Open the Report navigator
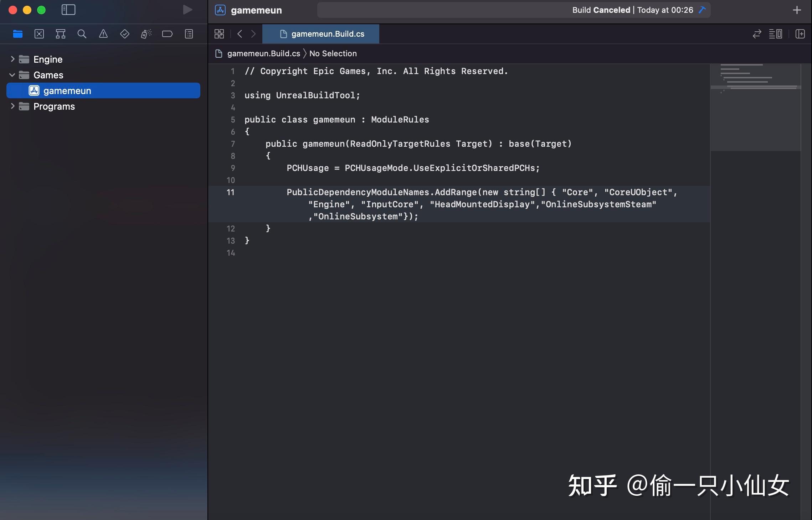This screenshot has width=812, height=520. [x=189, y=34]
